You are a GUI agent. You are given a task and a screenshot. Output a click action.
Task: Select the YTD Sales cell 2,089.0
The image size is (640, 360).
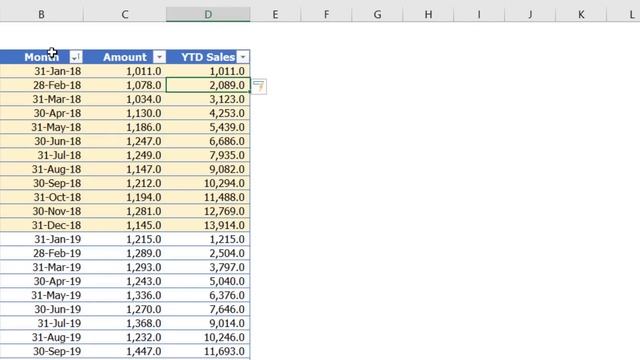click(x=208, y=85)
